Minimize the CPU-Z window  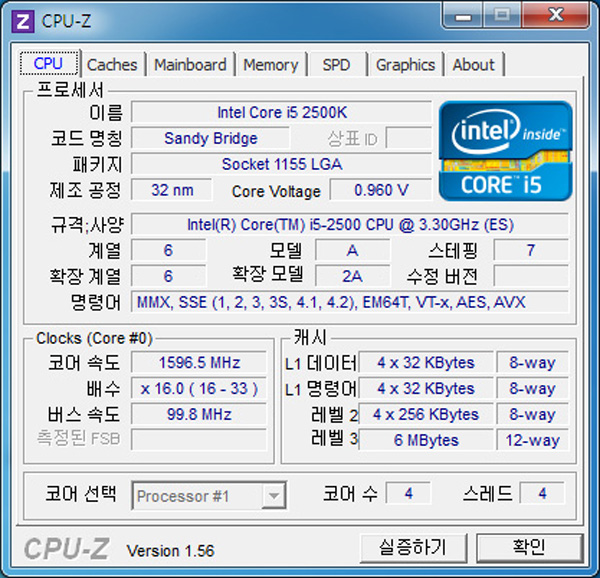tap(463, 16)
